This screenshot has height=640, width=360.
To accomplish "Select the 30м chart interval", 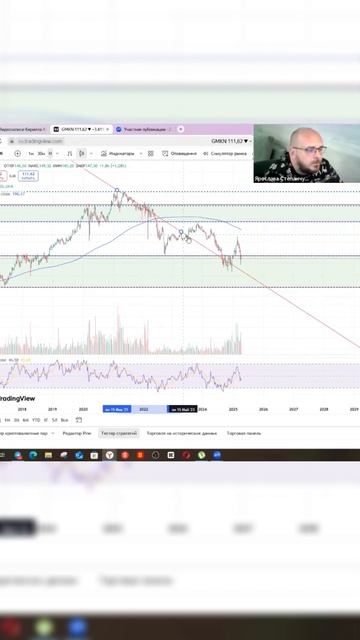I will (41, 153).
